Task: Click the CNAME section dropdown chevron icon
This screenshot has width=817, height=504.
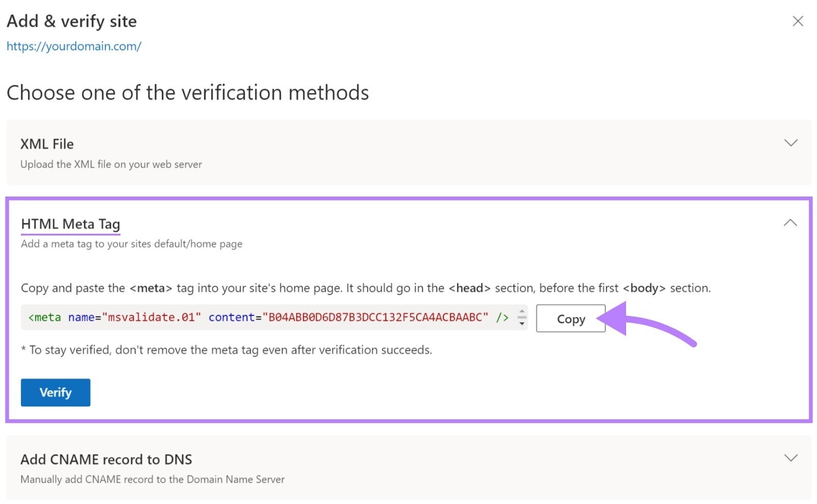Action: 790,459
